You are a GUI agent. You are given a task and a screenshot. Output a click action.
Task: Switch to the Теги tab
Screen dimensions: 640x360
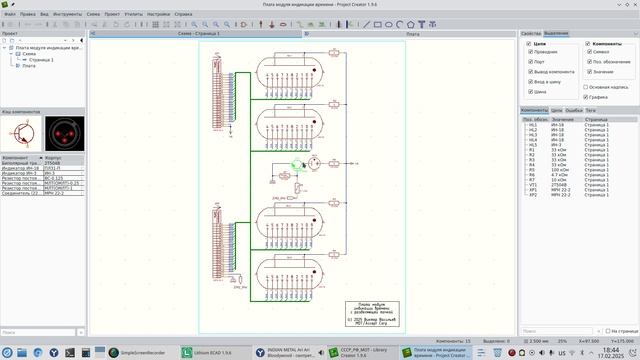point(591,110)
